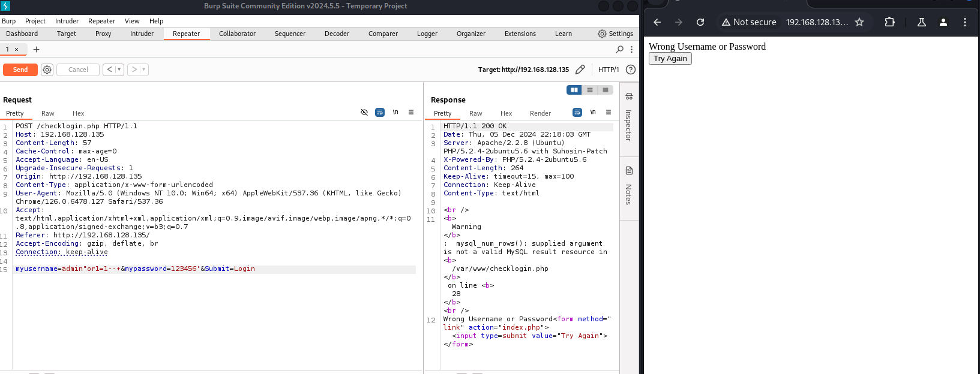This screenshot has width=980, height=374.
Task: Edit target with the pencil icon
Action: 580,70
